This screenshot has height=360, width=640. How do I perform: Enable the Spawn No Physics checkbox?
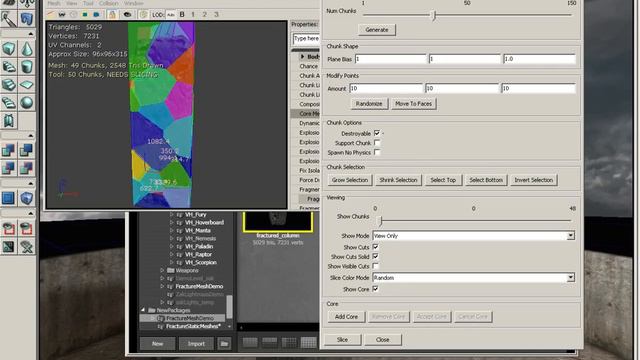(377, 152)
